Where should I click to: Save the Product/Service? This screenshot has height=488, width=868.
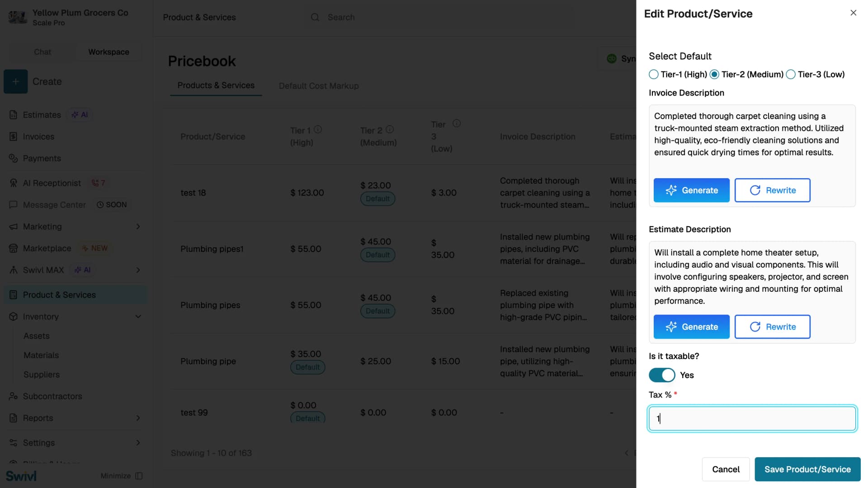(807, 469)
